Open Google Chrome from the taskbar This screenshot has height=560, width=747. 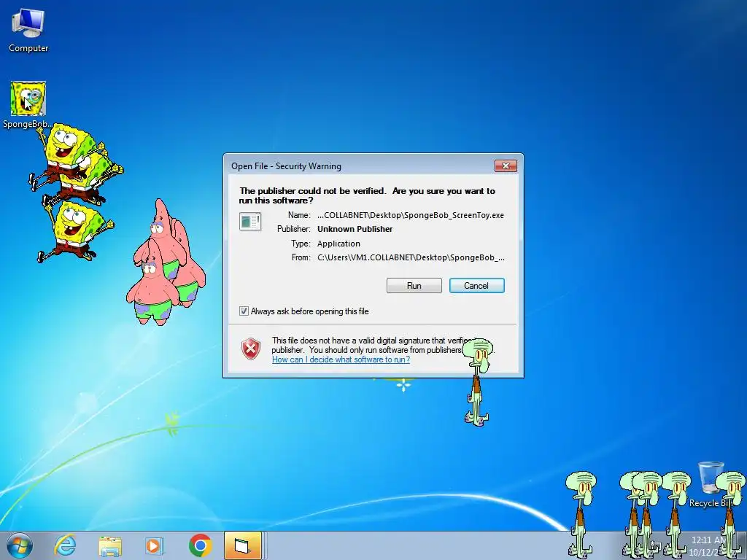pyautogui.click(x=200, y=545)
